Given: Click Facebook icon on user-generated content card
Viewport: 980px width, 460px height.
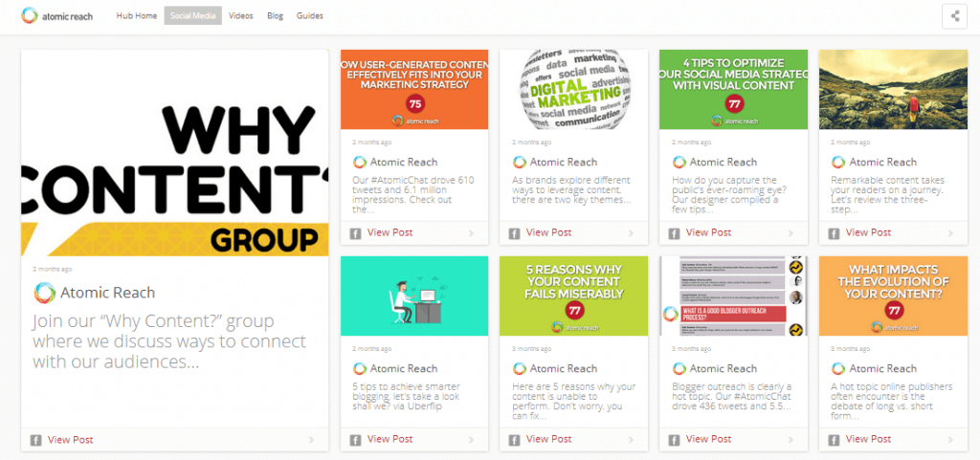Looking at the screenshot, I should point(354,233).
